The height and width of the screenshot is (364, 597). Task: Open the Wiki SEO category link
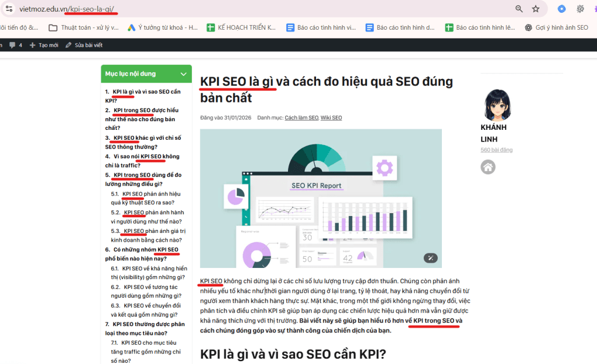pyautogui.click(x=331, y=118)
